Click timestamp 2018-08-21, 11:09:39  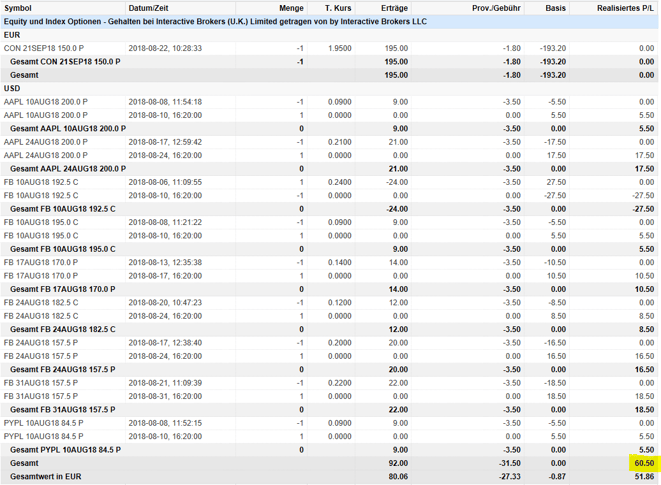pyautogui.click(x=165, y=383)
